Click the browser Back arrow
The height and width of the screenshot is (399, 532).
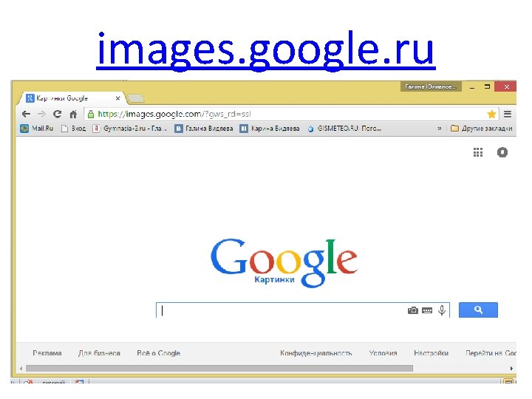26,114
